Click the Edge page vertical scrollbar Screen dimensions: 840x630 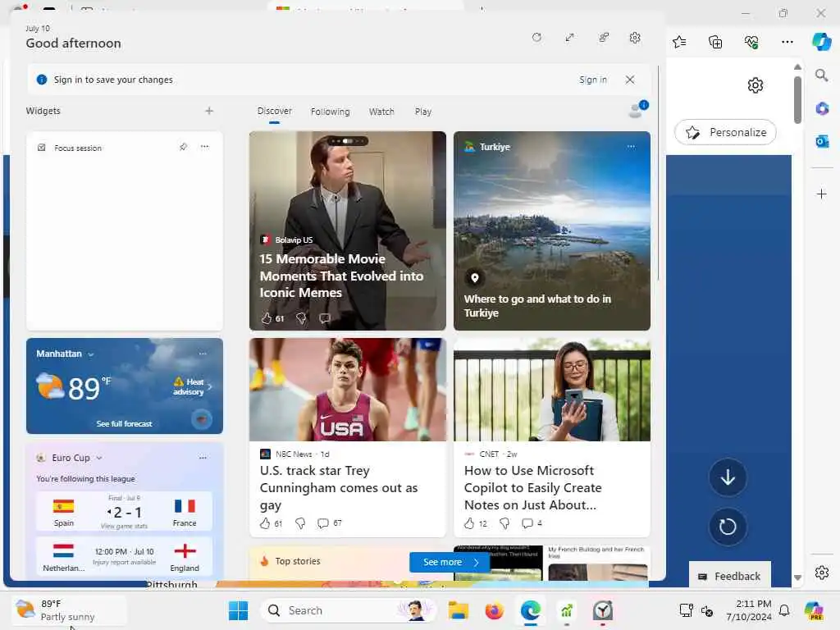[797, 99]
